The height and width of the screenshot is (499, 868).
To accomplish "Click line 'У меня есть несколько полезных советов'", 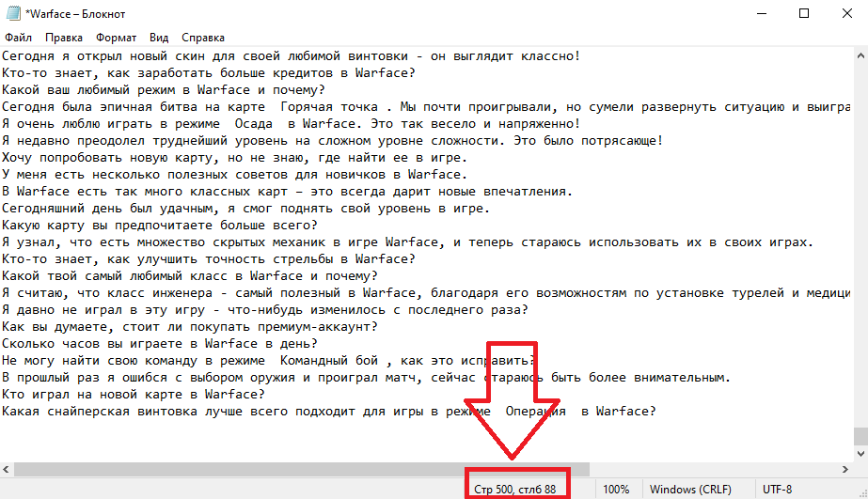I will pos(234,175).
